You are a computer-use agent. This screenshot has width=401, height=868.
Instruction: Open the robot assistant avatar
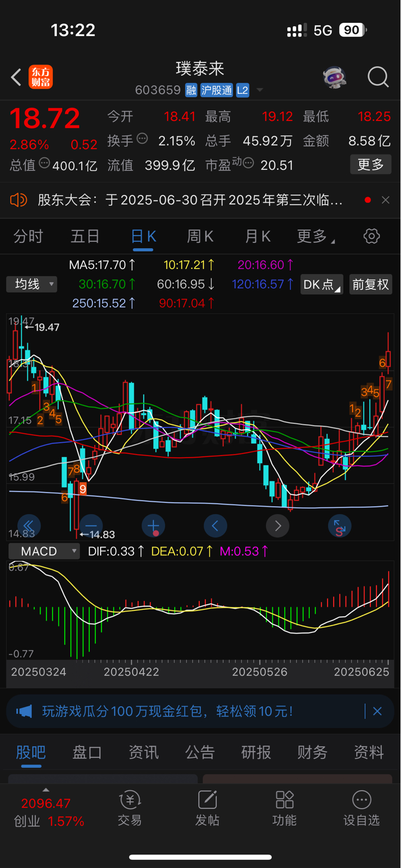(x=334, y=77)
